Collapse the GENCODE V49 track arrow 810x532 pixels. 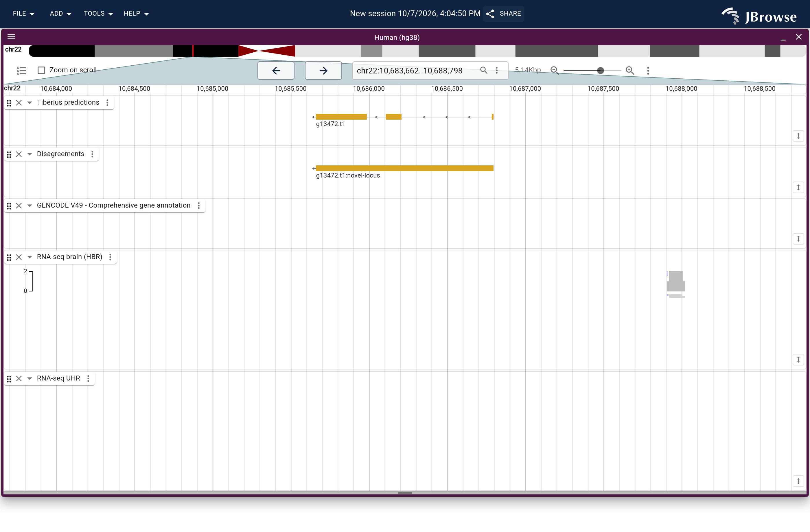30,206
